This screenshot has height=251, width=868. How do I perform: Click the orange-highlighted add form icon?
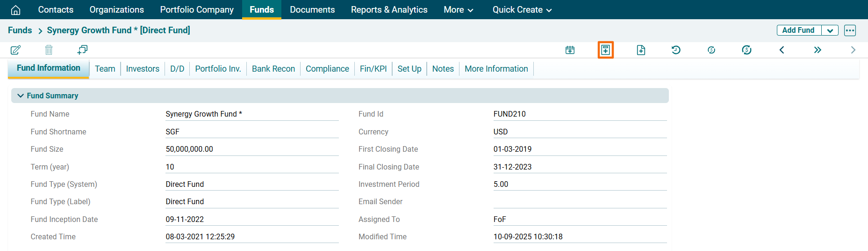click(605, 50)
